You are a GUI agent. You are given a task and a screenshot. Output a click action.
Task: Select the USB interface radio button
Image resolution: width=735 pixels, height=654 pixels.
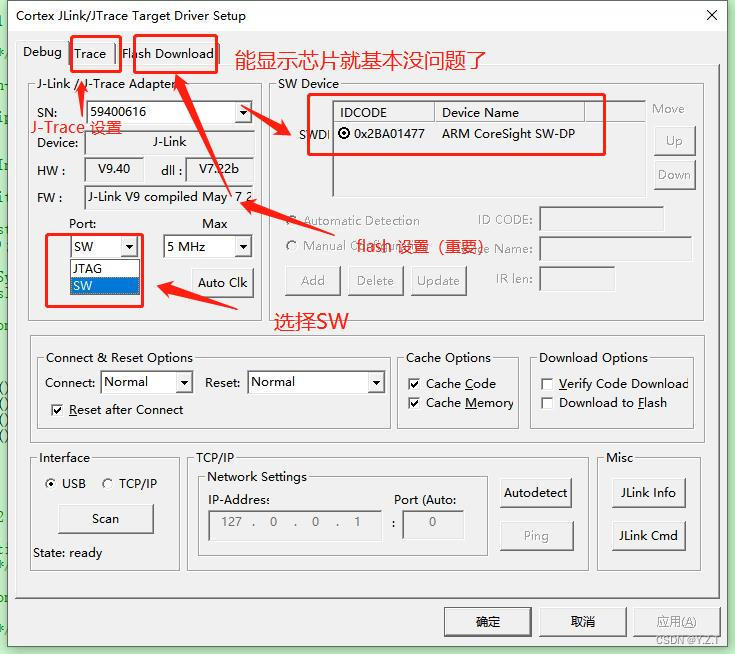(50, 483)
